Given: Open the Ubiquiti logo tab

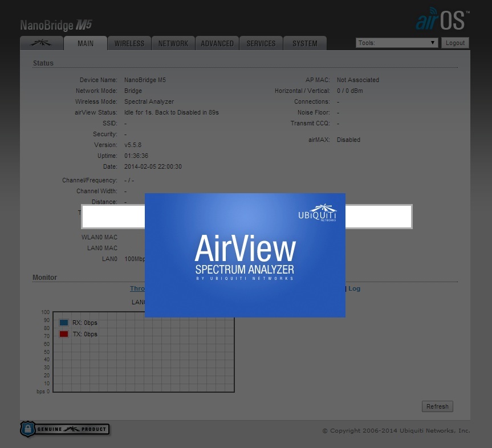Looking at the screenshot, I should 42,43.
